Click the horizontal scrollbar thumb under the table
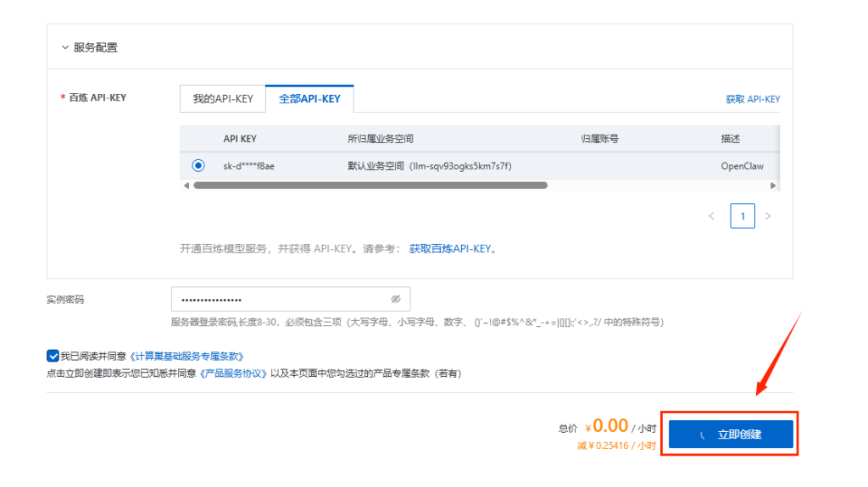The height and width of the screenshot is (487, 868). tap(370, 185)
